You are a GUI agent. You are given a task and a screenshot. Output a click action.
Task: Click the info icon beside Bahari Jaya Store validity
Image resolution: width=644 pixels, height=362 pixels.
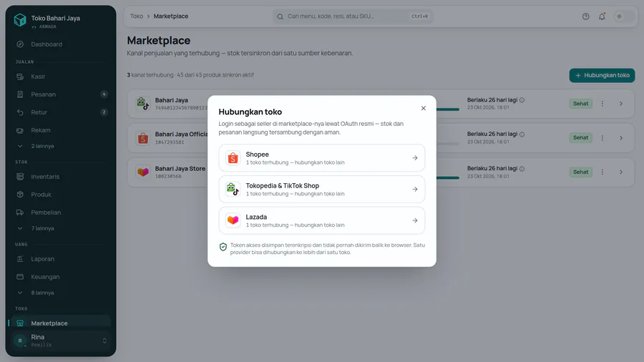pos(522,169)
